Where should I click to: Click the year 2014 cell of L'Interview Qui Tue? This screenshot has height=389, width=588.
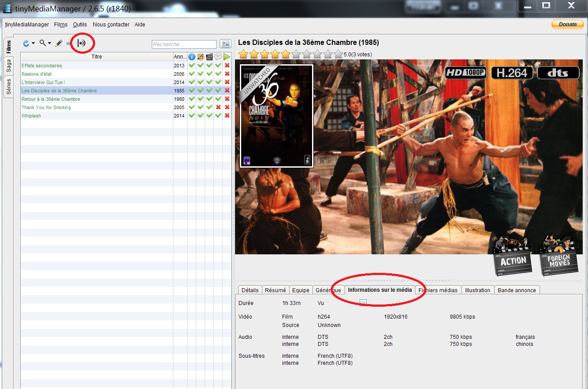[179, 82]
